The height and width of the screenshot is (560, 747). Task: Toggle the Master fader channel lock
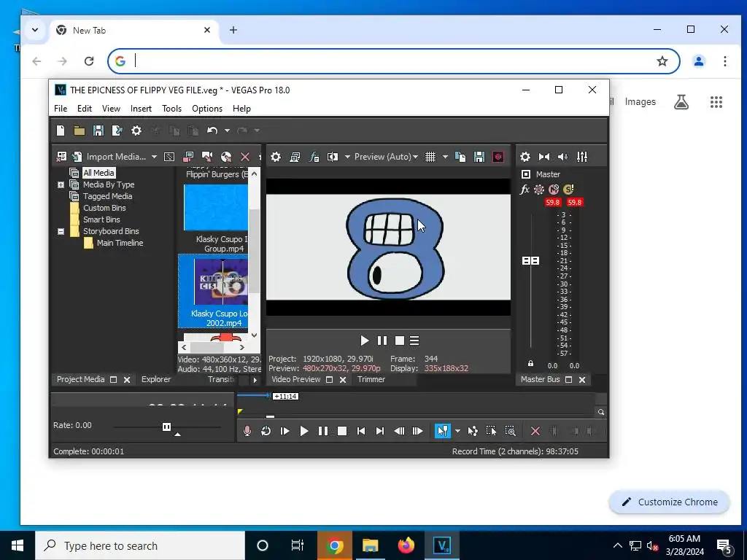point(531,363)
